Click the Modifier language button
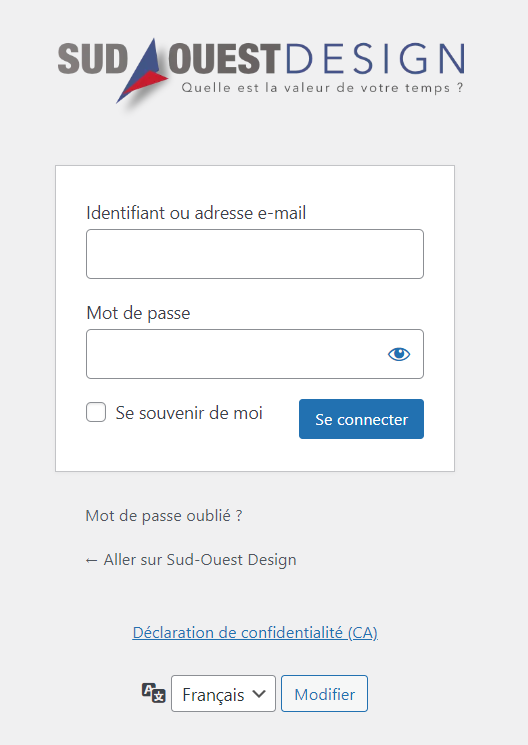The height and width of the screenshot is (745, 528). pyautogui.click(x=324, y=694)
